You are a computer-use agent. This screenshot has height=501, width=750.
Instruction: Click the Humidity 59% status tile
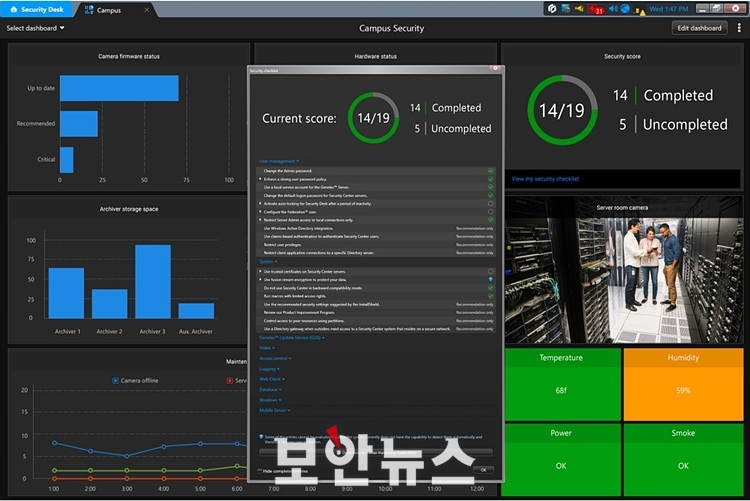click(x=683, y=384)
